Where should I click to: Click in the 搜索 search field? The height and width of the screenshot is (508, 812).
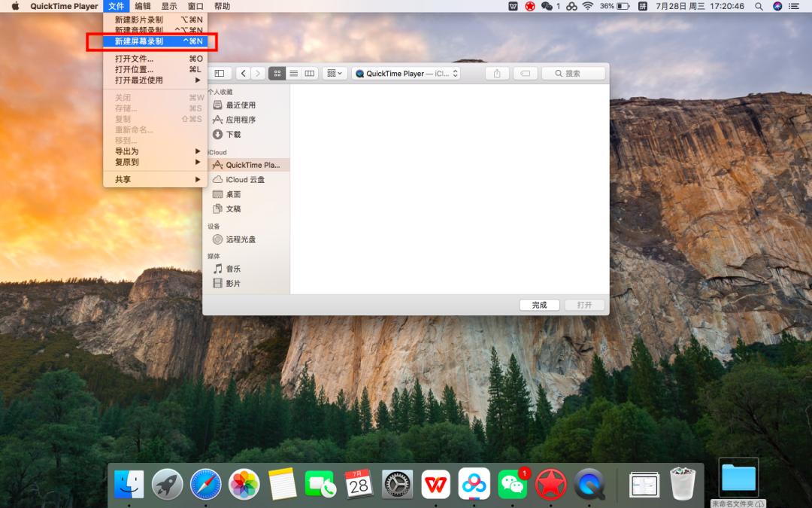[574, 73]
